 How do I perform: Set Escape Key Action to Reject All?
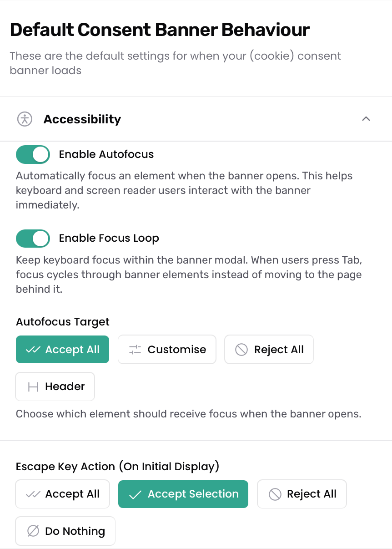pos(302,494)
